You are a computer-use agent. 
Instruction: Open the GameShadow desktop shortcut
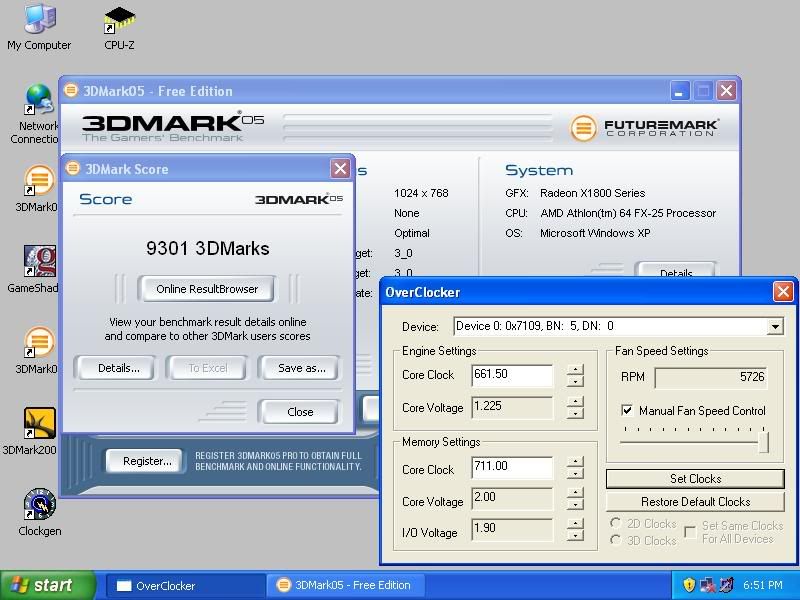pos(34,269)
